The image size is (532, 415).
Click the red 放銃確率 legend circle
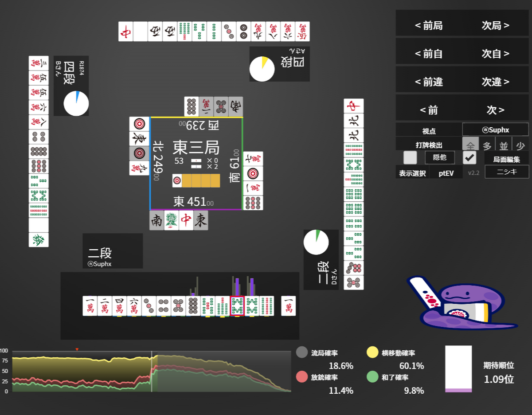302,377
